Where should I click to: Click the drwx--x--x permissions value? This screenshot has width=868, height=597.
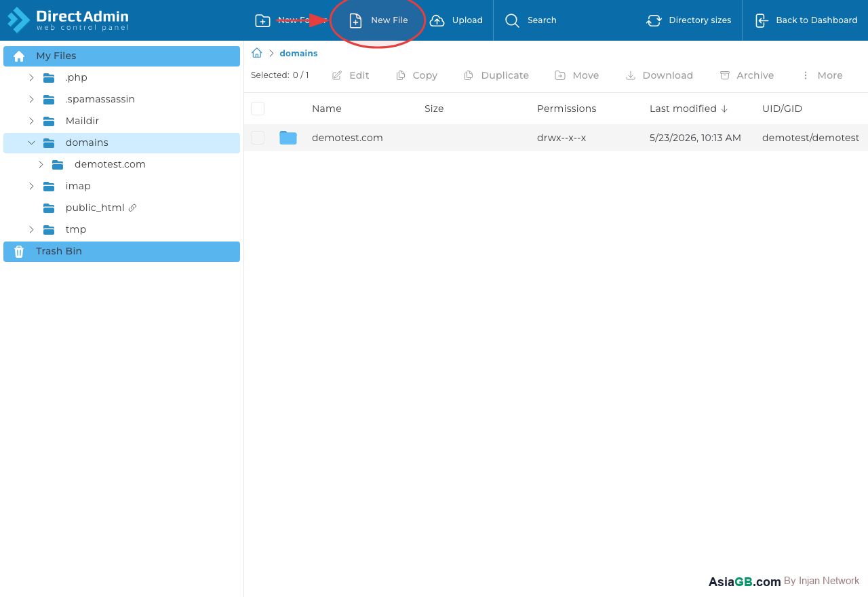tap(561, 138)
